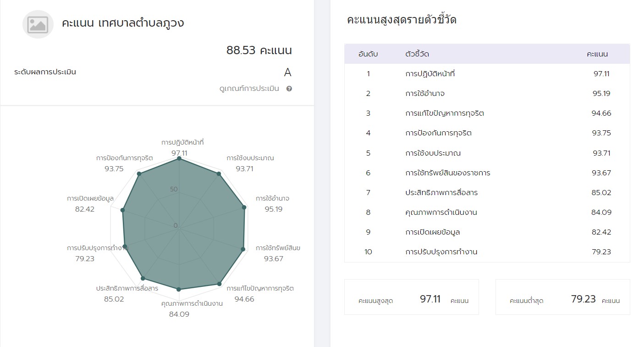644x347 pixels.
Task: Click the คะแนน column header in table
Action: (x=597, y=54)
